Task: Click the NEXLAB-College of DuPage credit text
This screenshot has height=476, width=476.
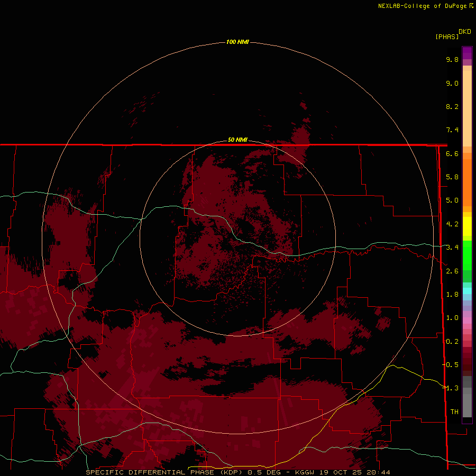Action: click(422, 6)
